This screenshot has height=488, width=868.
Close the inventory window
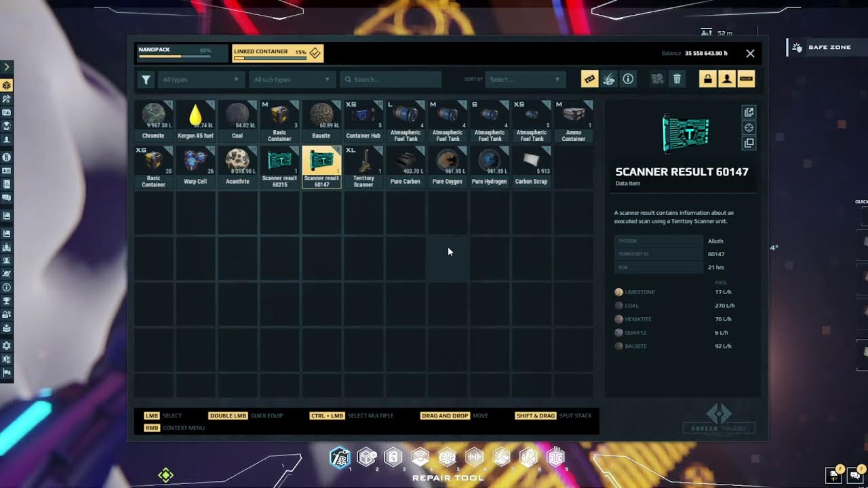tap(750, 53)
